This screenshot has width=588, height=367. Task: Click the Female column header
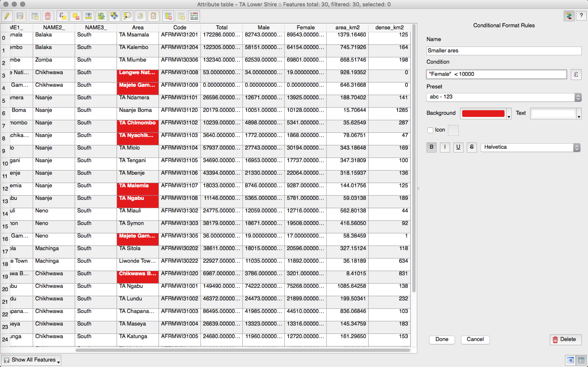[305, 27]
